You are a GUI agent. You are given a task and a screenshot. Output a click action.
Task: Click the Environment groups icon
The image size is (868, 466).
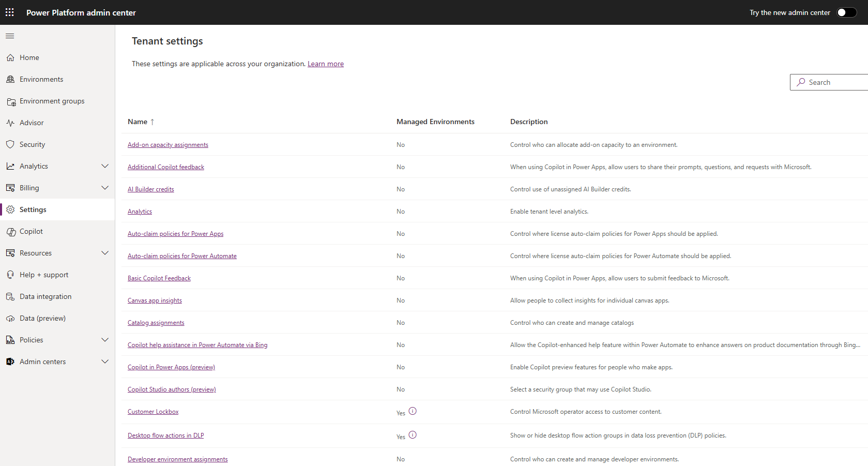click(11, 101)
